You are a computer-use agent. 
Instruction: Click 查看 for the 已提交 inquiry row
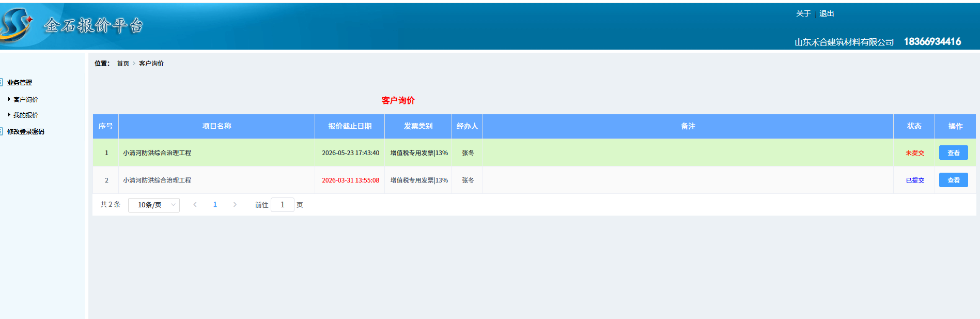tap(954, 180)
